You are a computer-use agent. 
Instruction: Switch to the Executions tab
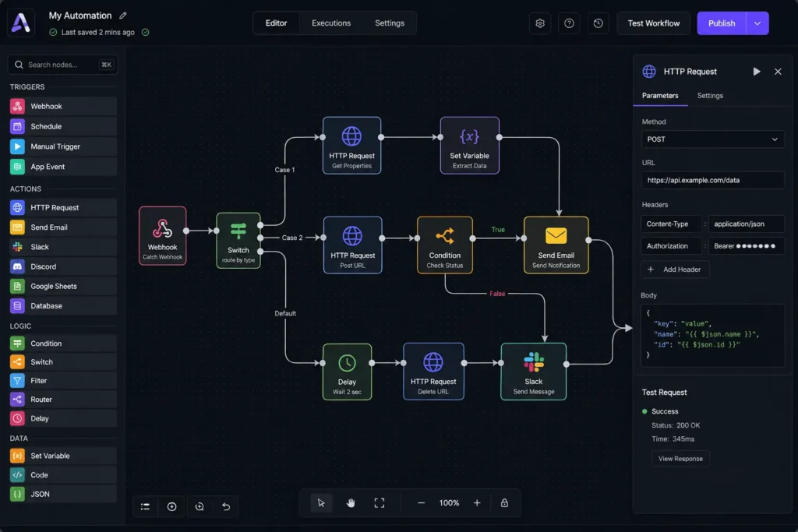[x=330, y=23]
